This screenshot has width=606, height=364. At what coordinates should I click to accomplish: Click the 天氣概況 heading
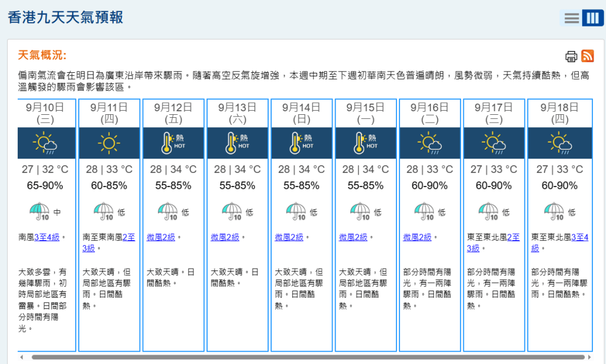(x=42, y=55)
